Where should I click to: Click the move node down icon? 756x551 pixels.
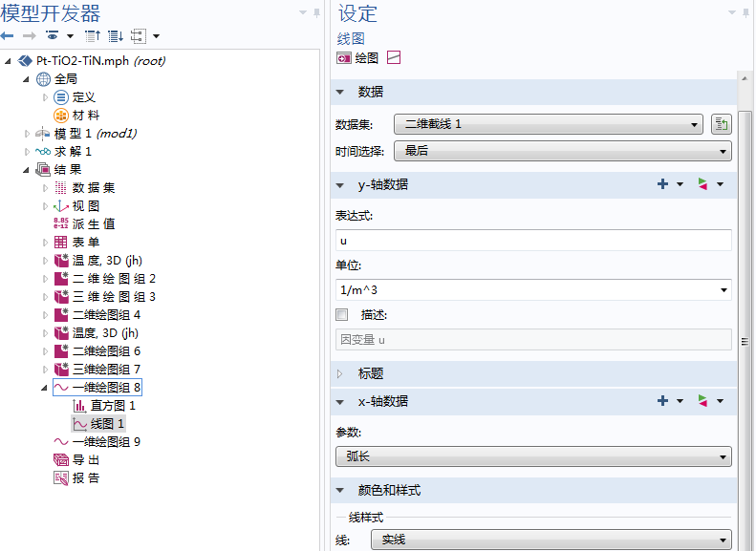click(116, 36)
